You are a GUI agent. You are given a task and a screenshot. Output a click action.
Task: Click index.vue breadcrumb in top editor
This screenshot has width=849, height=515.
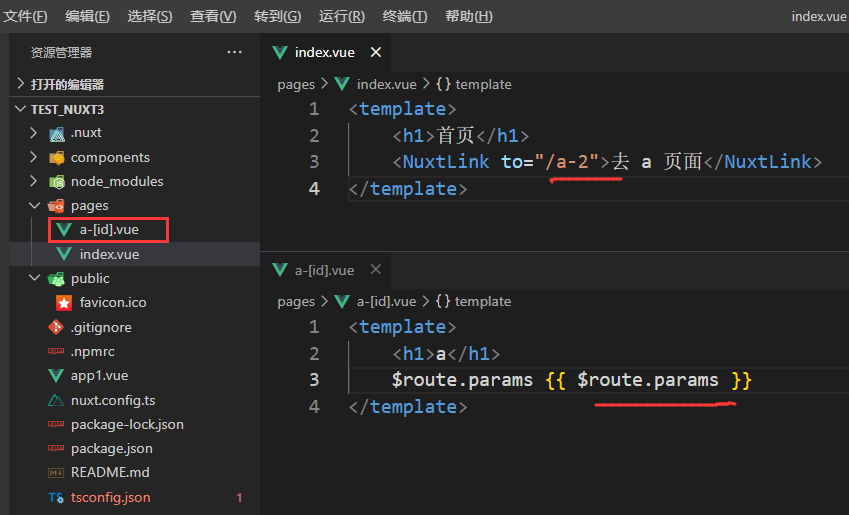(387, 84)
